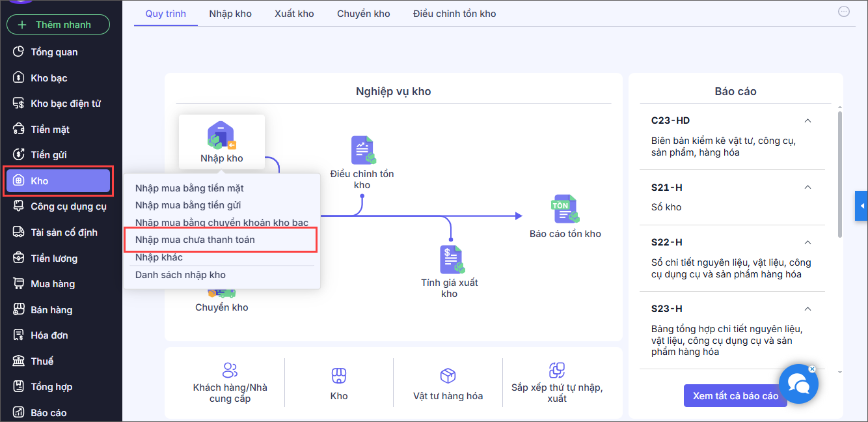Open Tính giá xuất kho icon
Image resolution: width=868 pixels, height=422 pixels.
coord(450,259)
